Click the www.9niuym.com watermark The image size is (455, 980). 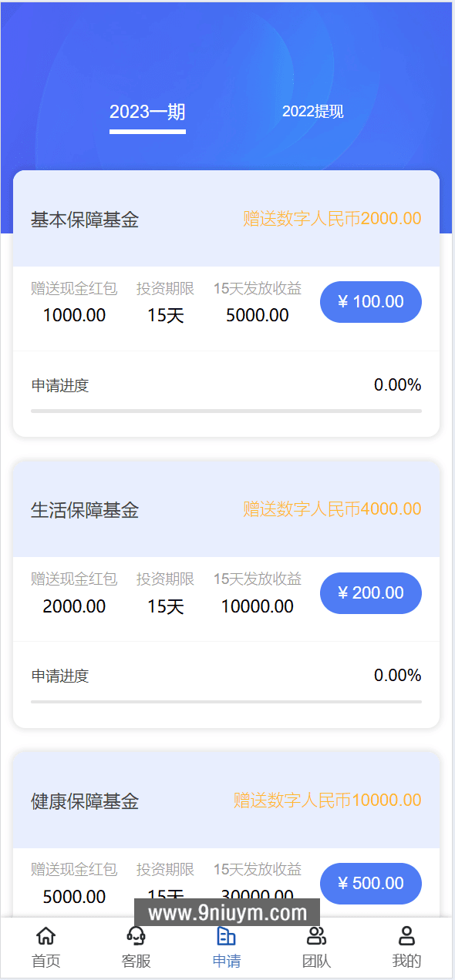(227, 913)
